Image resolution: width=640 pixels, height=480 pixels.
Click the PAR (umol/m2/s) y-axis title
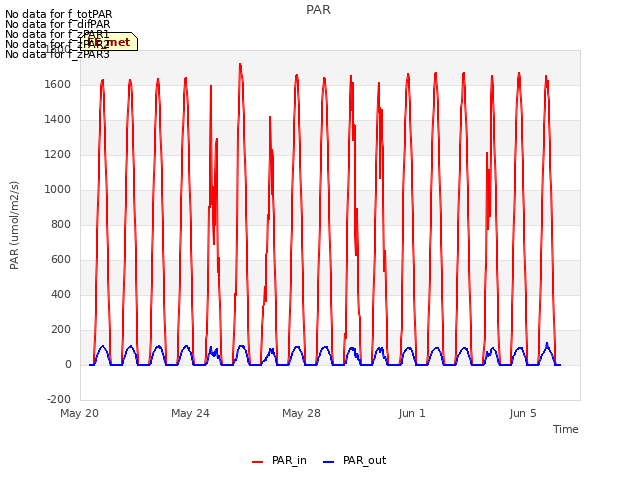click(14, 225)
